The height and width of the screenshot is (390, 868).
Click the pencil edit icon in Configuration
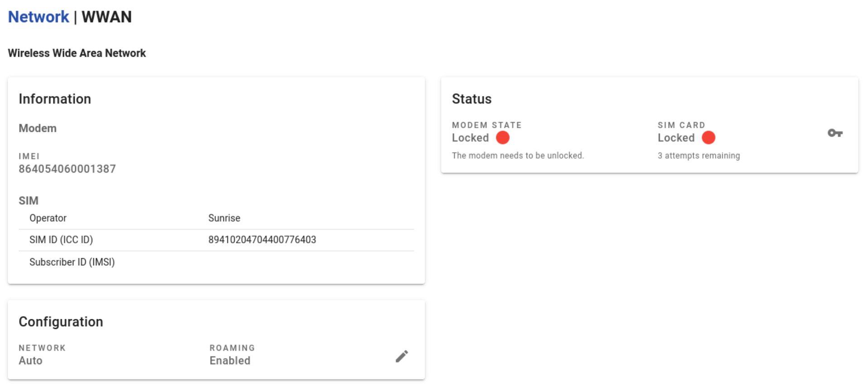pos(402,356)
